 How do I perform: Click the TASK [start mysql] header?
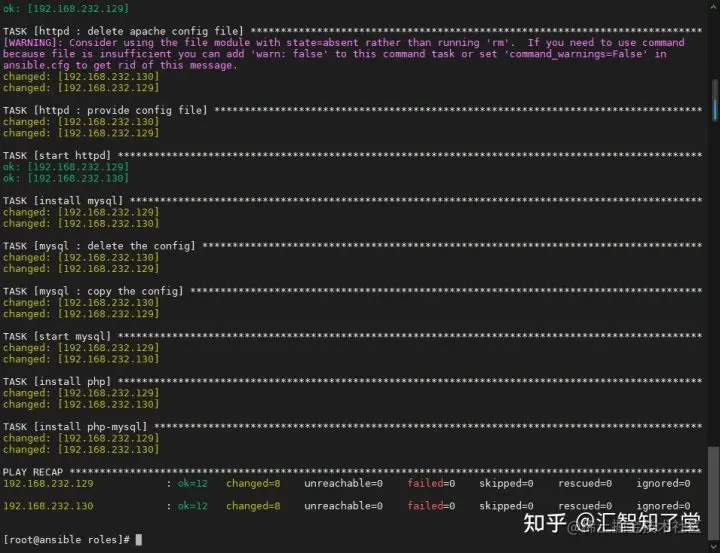57,336
